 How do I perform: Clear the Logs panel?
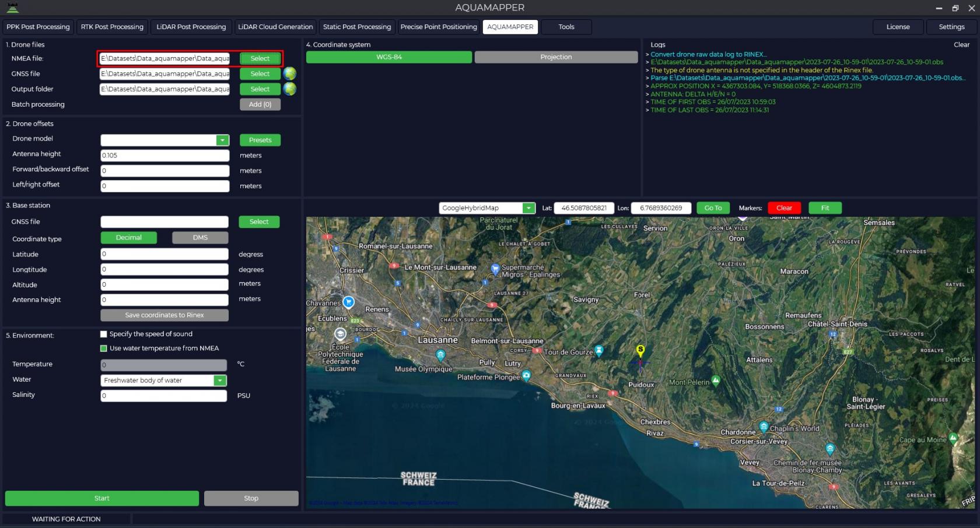click(x=962, y=45)
